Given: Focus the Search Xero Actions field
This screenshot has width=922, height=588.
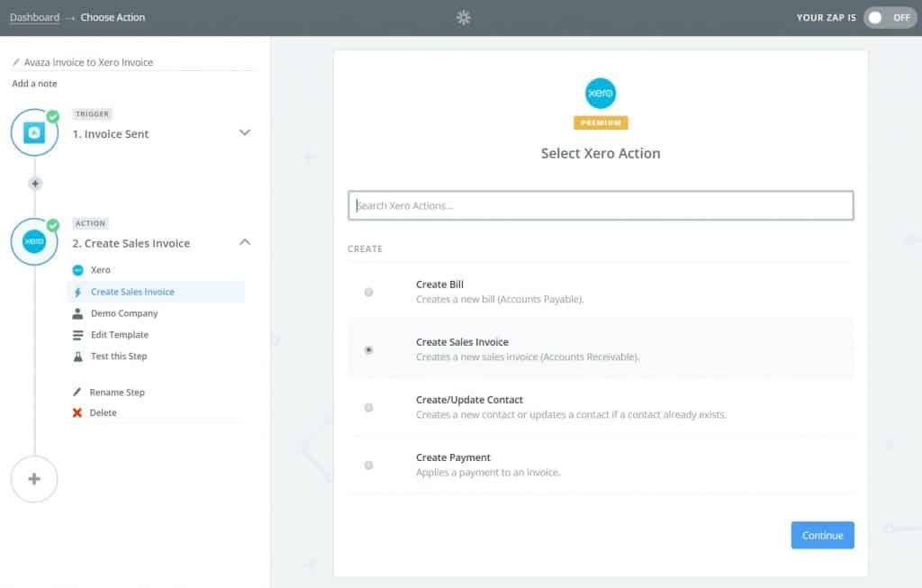Looking at the screenshot, I should [601, 205].
